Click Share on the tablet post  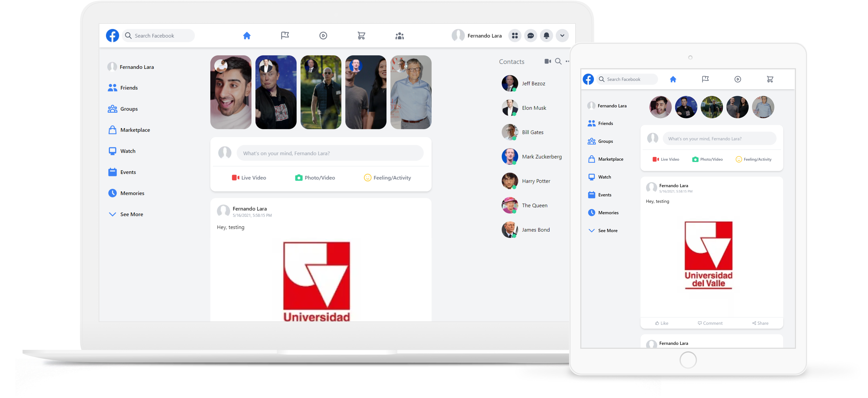[x=760, y=323]
